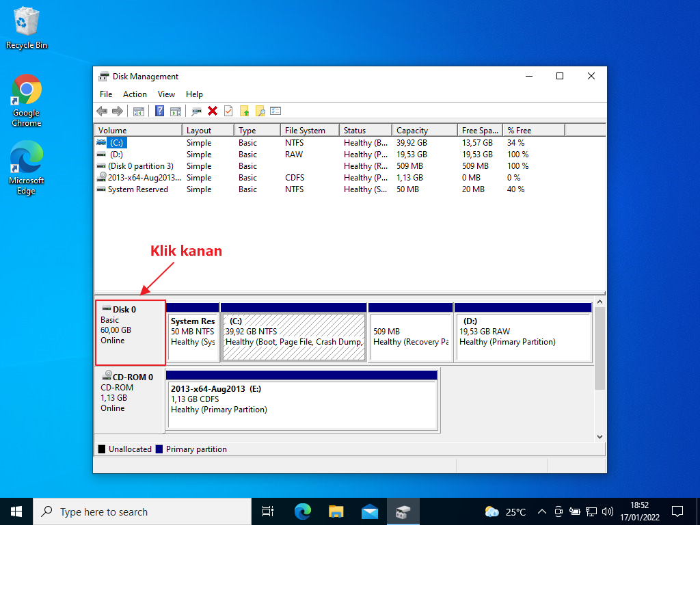Sort by the Capacity column header
Image resolution: width=700 pixels, height=612 pixels.
(425, 131)
